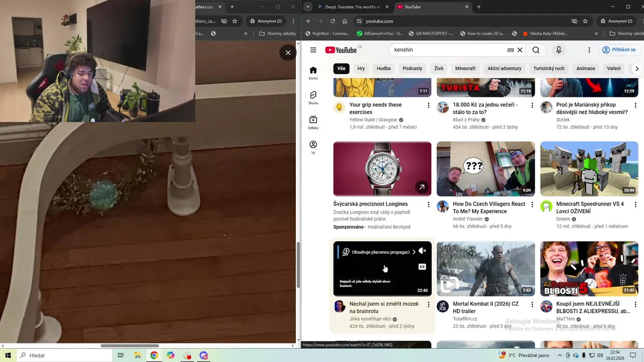
Task: Click the left window's horizontal scrollbar thumb
Action: click(x=130, y=345)
